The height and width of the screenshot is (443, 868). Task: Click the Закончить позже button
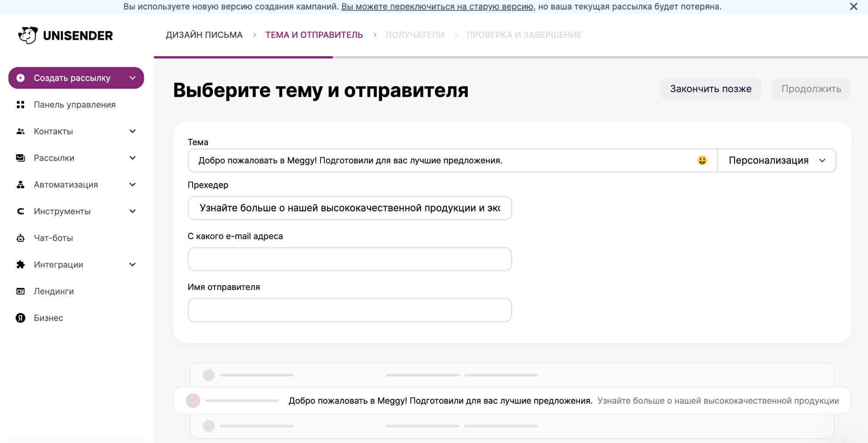[x=710, y=89]
